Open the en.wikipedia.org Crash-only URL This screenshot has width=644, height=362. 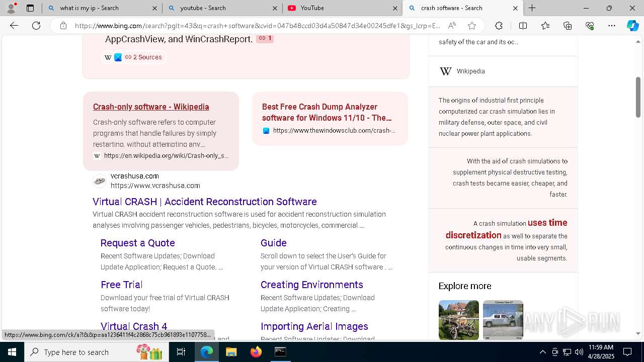[x=166, y=156]
